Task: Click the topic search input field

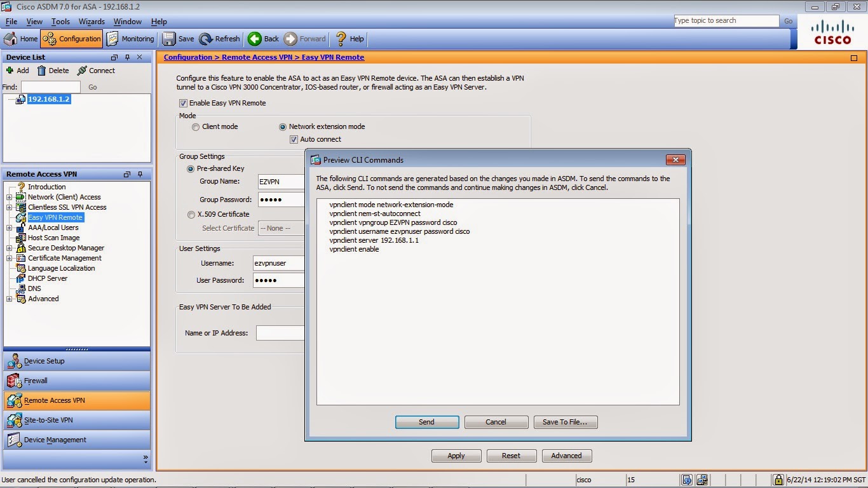Action: coord(726,21)
